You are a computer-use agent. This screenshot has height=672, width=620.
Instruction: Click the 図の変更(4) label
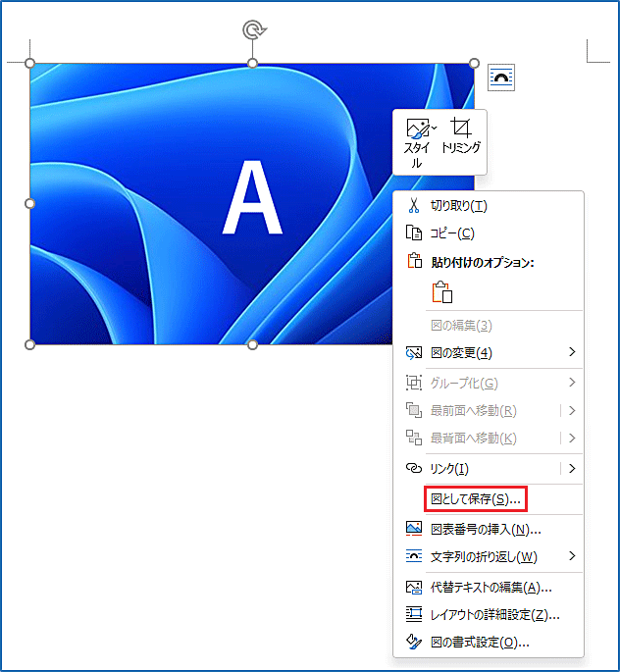point(461,353)
